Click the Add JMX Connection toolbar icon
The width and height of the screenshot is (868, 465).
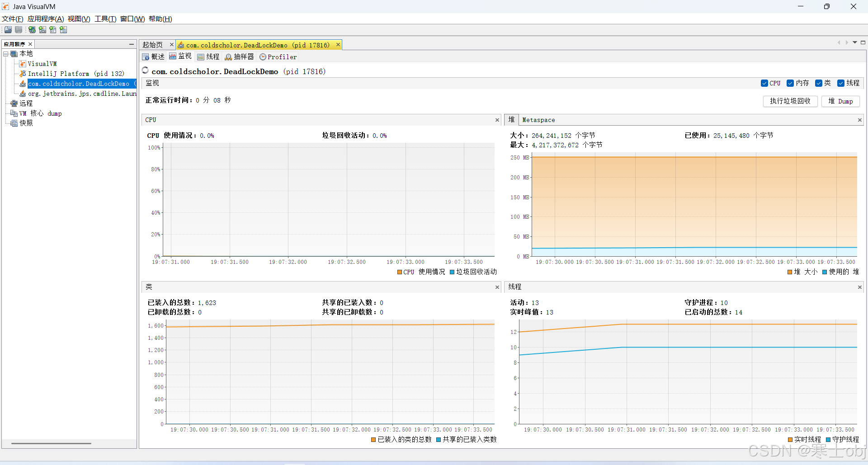(x=42, y=30)
